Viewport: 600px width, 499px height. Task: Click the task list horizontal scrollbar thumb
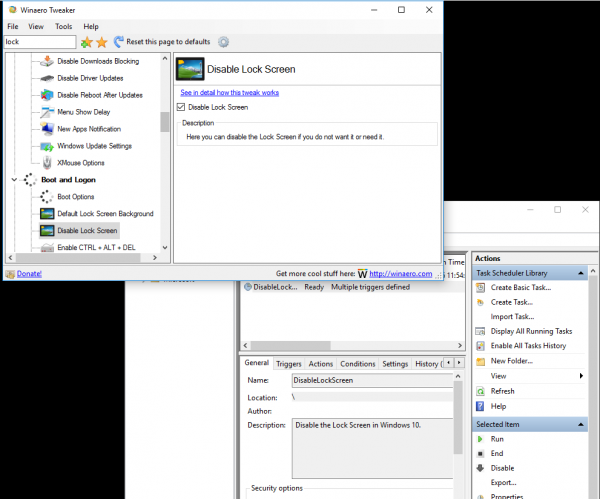pos(290,346)
